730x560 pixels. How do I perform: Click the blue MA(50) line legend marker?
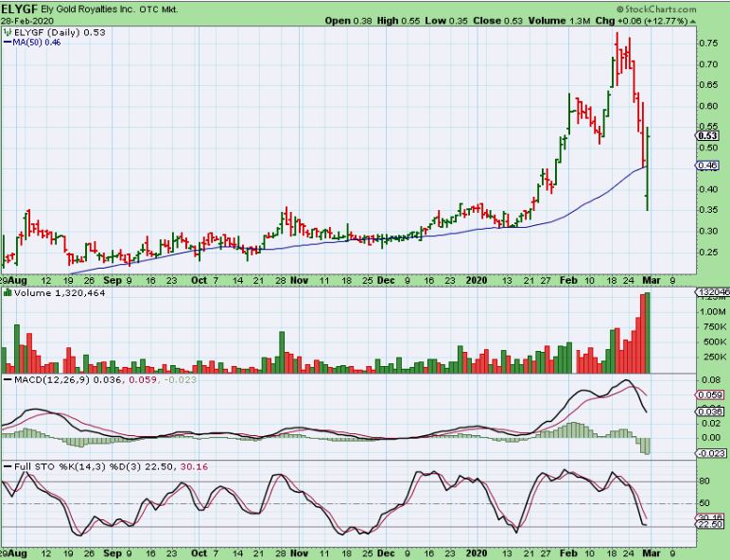point(6,43)
